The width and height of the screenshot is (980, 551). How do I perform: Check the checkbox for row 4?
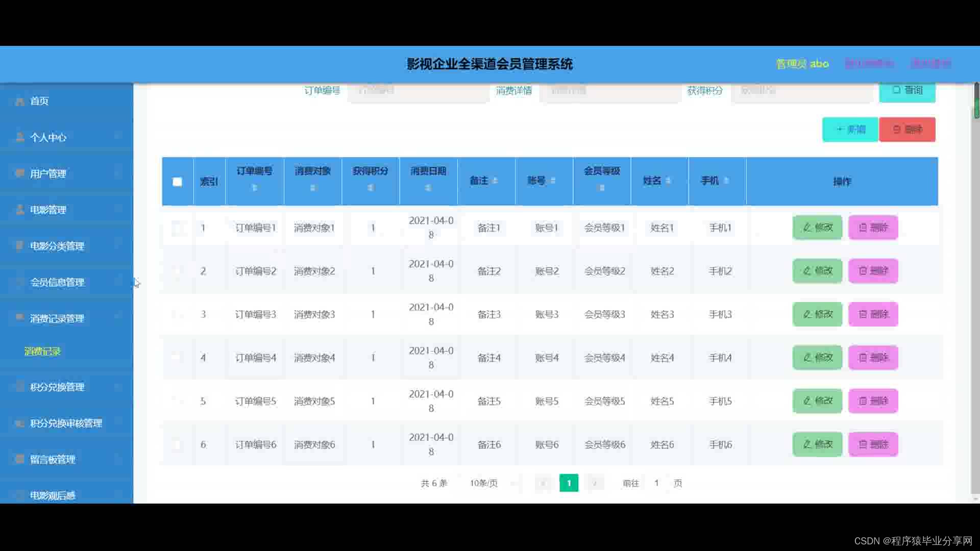point(177,358)
